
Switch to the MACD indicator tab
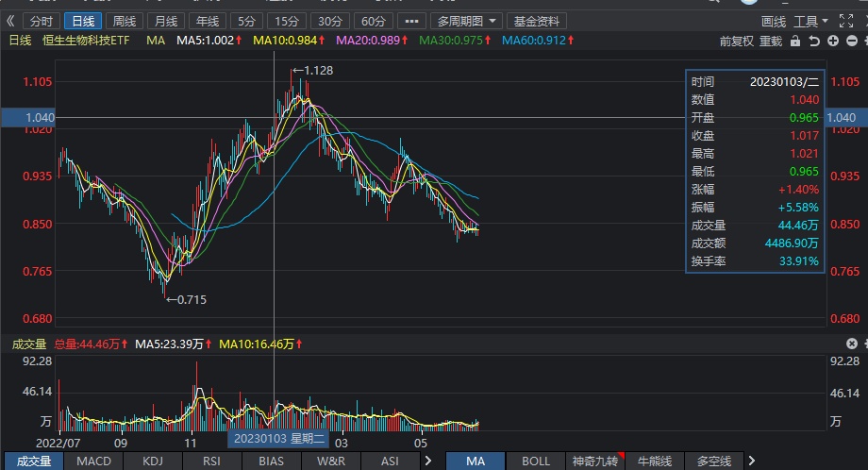pos(93,461)
